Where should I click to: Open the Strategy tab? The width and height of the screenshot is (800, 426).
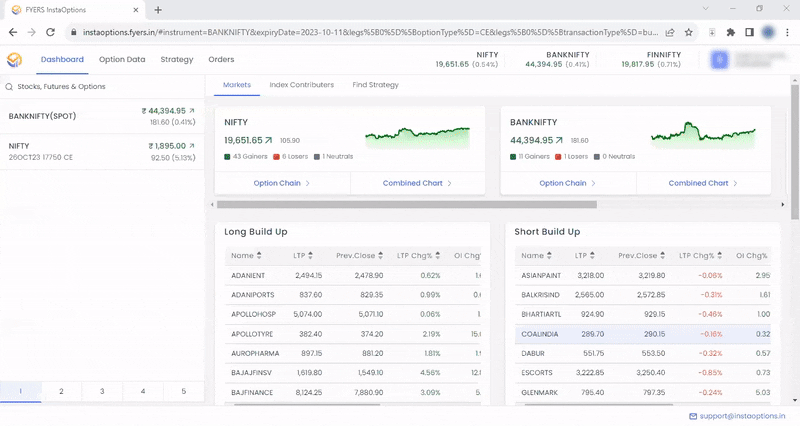pyautogui.click(x=177, y=60)
